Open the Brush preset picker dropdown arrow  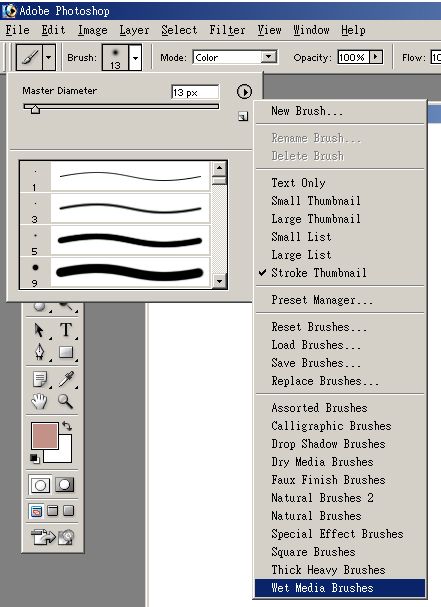point(136,58)
